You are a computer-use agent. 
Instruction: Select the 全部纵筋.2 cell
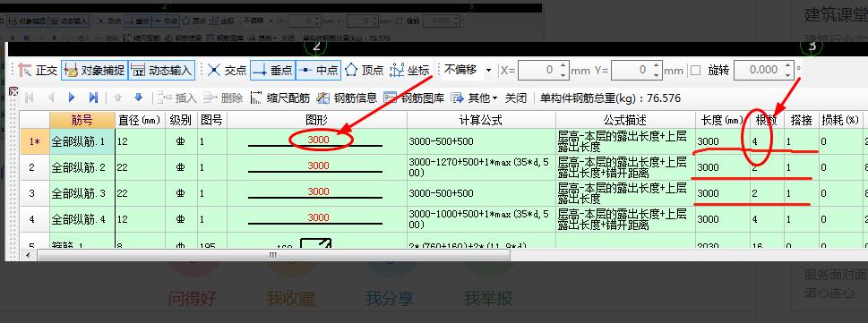point(82,167)
